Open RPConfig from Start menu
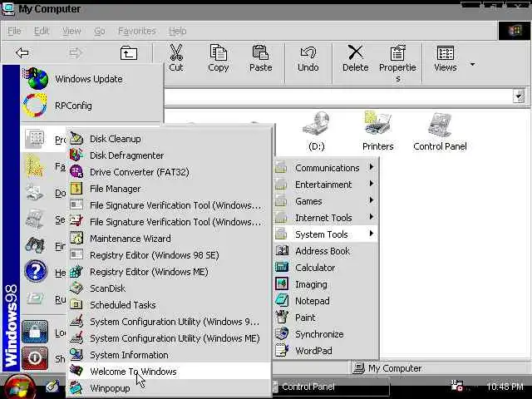The image size is (532, 399). click(91, 106)
